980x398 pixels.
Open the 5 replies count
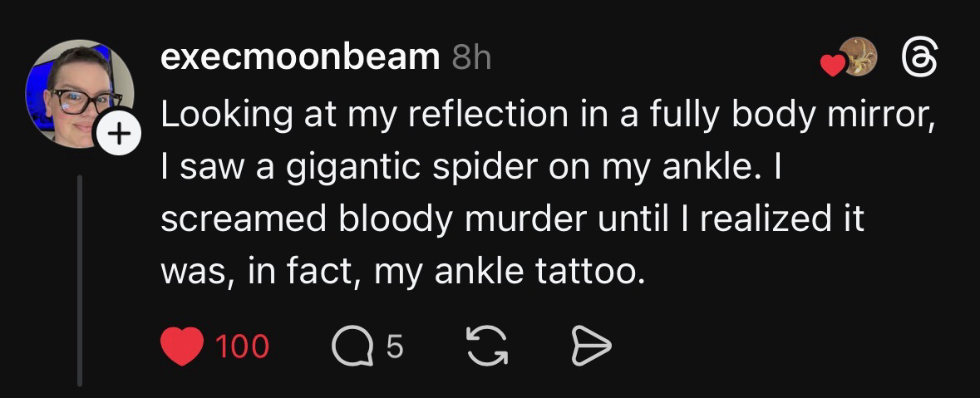coord(395,346)
